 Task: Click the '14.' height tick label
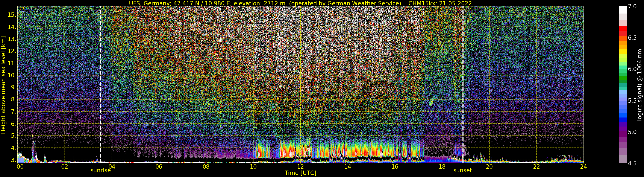(x=12, y=27)
